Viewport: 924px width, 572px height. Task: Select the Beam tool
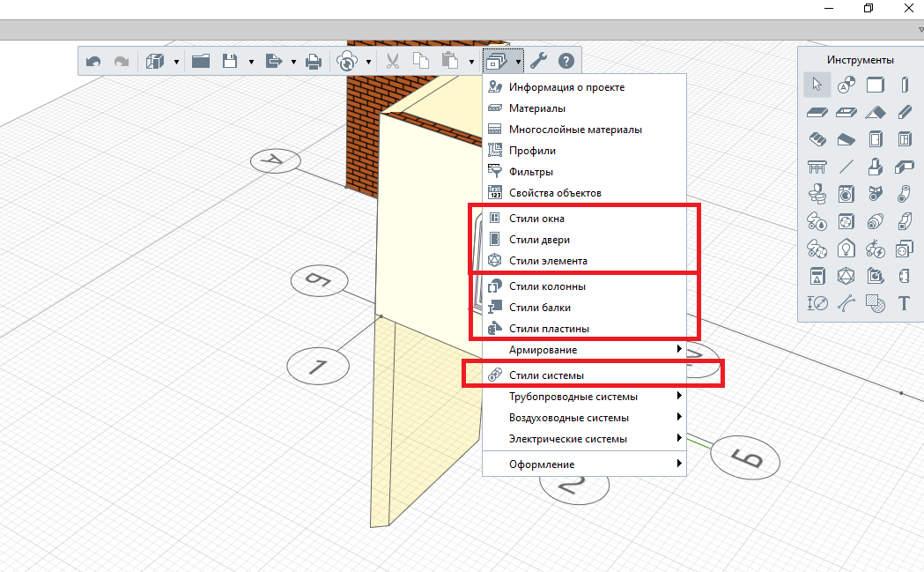pos(905,112)
